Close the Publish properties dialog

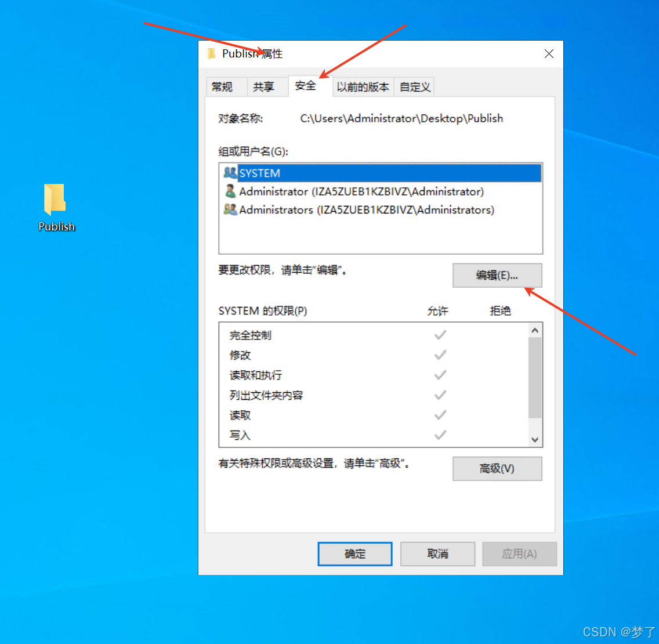coord(548,54)
